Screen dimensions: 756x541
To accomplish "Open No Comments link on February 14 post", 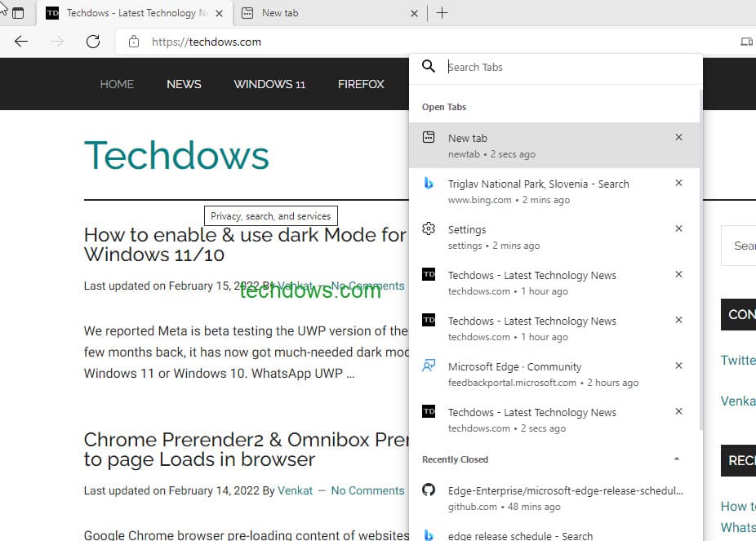I will pyautogui.click(x=367, y=490).
